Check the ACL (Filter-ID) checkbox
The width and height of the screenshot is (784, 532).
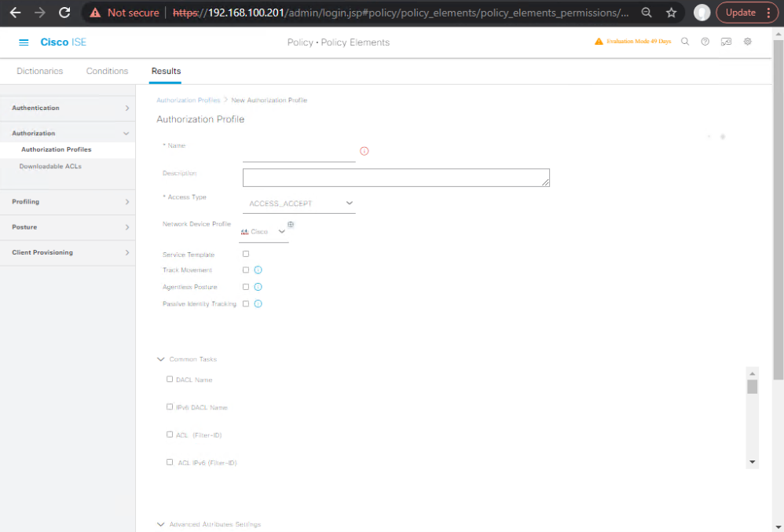(170, 435)
